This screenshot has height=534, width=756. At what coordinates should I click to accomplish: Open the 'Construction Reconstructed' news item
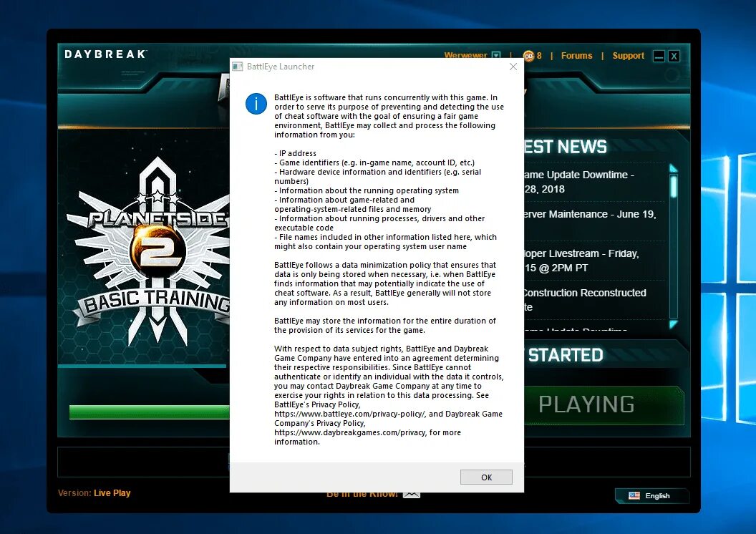point(594,300)
